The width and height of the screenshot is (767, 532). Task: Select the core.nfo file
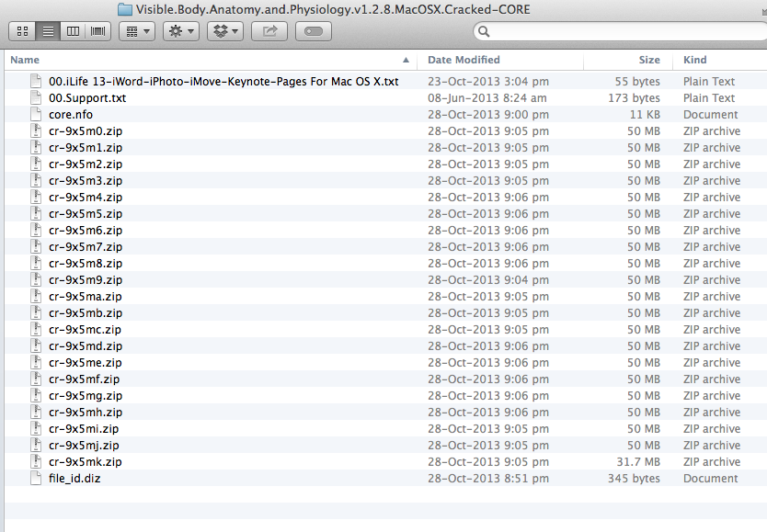point(71,115)
